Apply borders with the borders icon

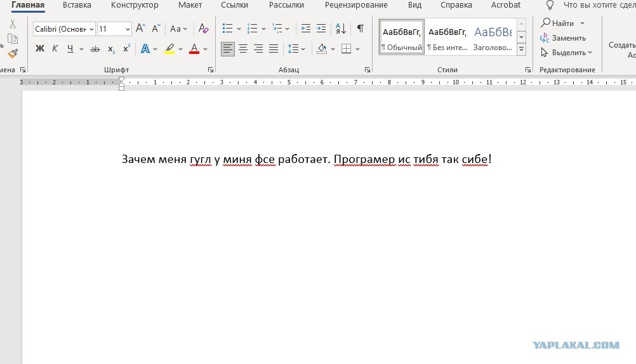(x=347, y=49)
